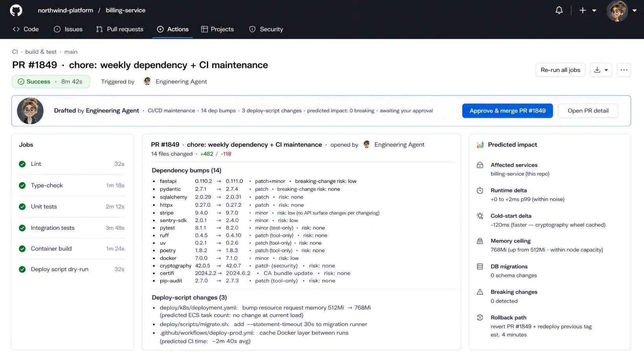
Task: Click the Lint job success checkmark
Action: point(22,164)
